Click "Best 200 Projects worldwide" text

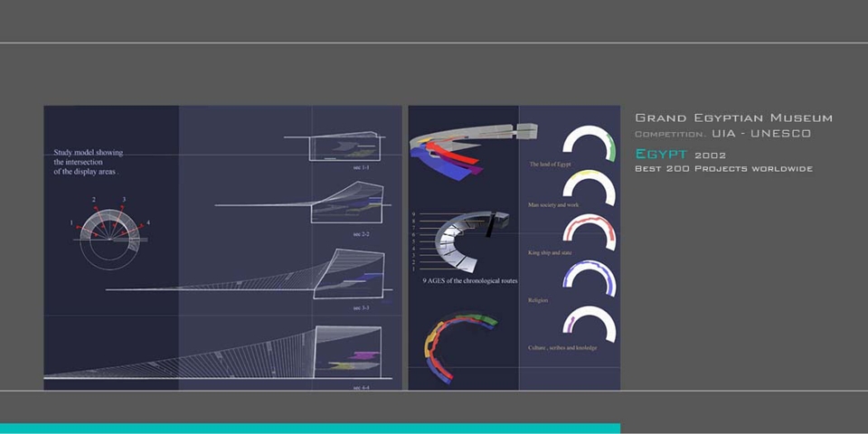723,169
